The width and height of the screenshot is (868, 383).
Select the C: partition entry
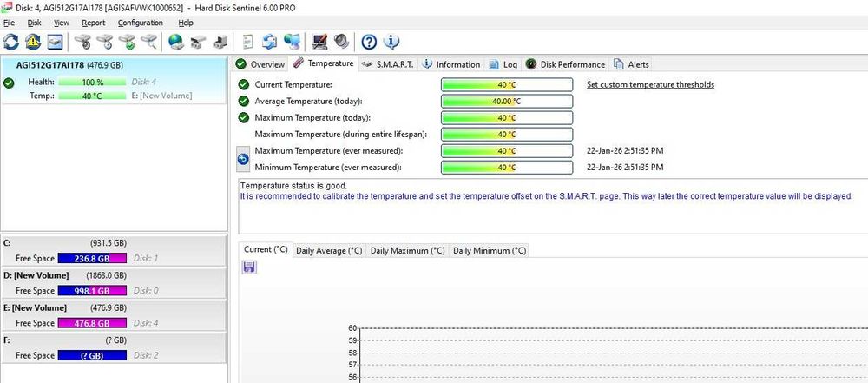pos(114,250)
